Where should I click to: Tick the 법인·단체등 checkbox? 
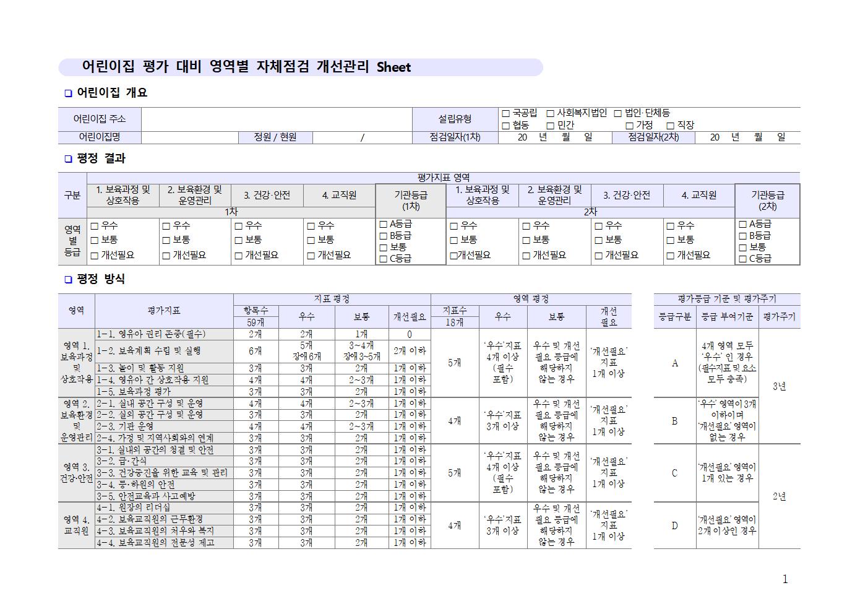click(617, 114)
